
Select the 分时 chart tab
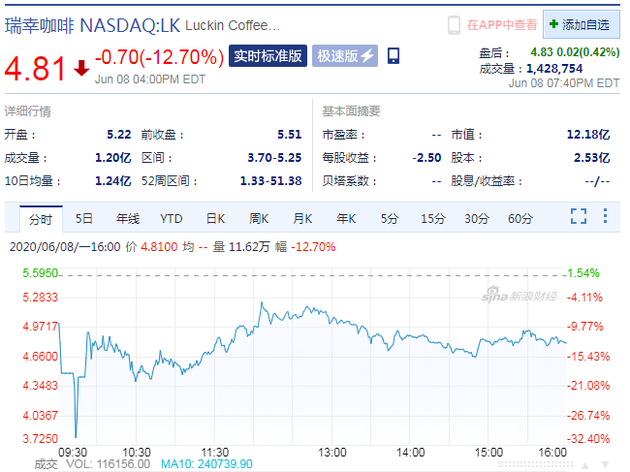pos(41,219)
